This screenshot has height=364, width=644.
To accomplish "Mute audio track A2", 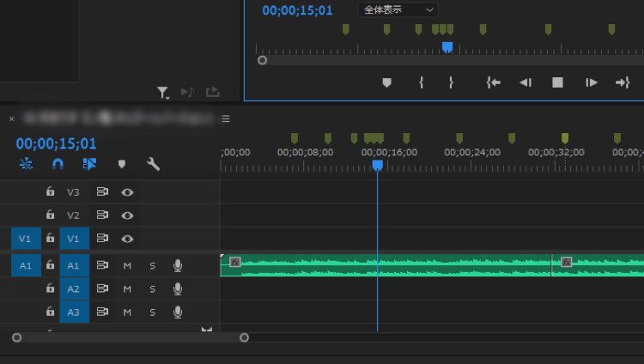I will (127, 289).
